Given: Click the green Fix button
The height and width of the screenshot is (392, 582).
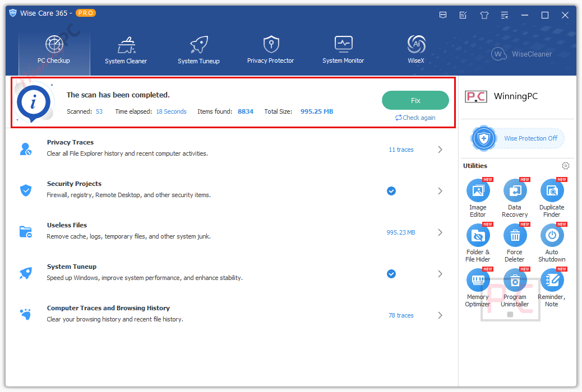Looking at the screenshot, I should tap(415, 100).
